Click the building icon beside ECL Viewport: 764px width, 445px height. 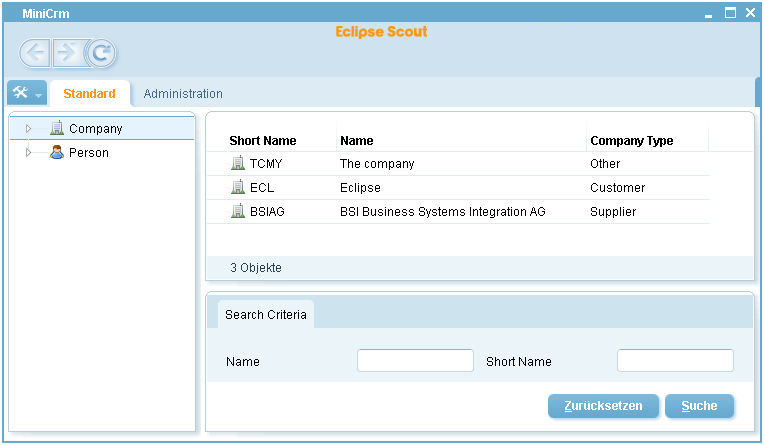tap(238, 187)
